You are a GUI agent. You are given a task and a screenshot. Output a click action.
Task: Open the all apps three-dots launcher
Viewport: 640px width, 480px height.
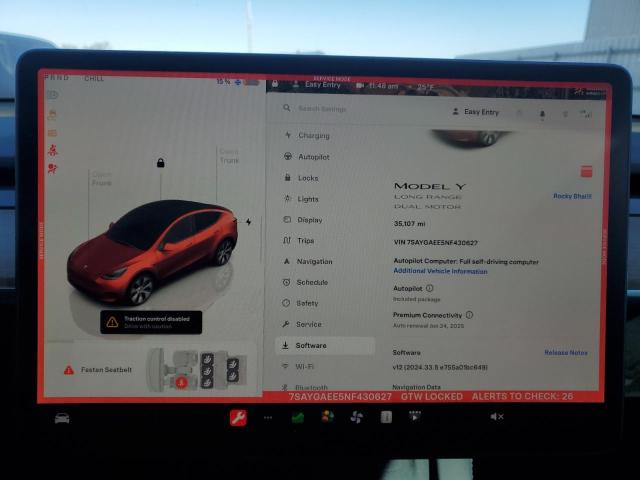(x=268, y=418)
